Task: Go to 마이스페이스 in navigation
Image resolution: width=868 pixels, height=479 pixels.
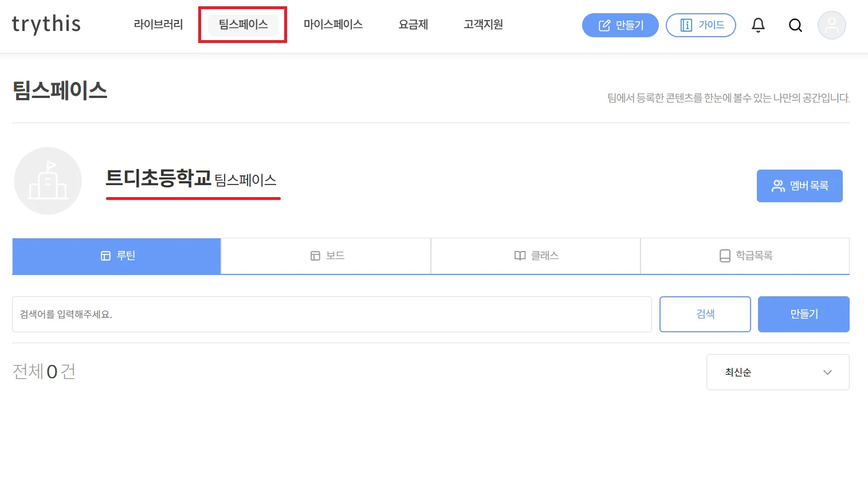Action: tap(333, 25)
